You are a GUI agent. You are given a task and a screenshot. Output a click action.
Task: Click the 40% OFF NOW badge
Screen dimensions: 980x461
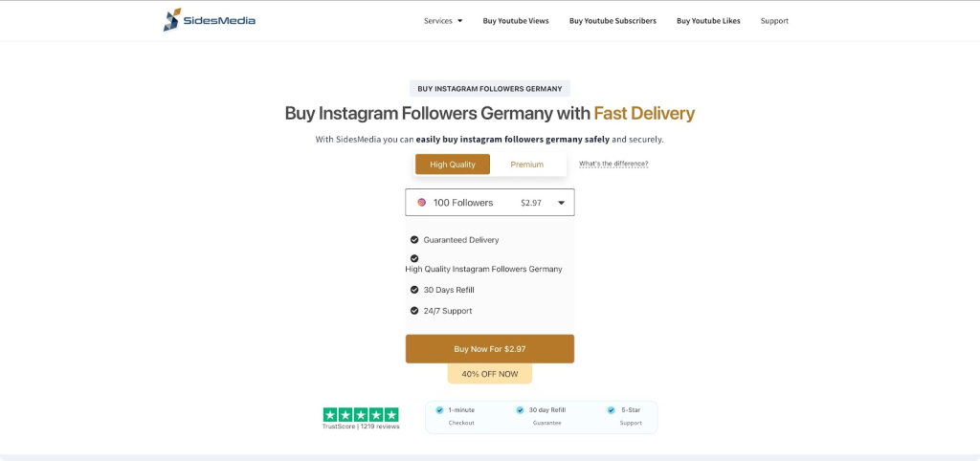(489, 374)
